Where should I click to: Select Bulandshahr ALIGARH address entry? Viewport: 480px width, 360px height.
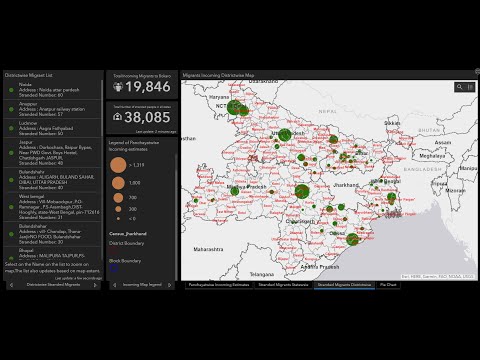click(x=52, y=180)
